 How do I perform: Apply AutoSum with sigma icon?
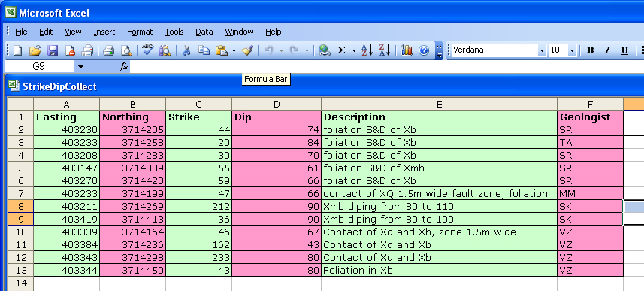coord(341,50)
